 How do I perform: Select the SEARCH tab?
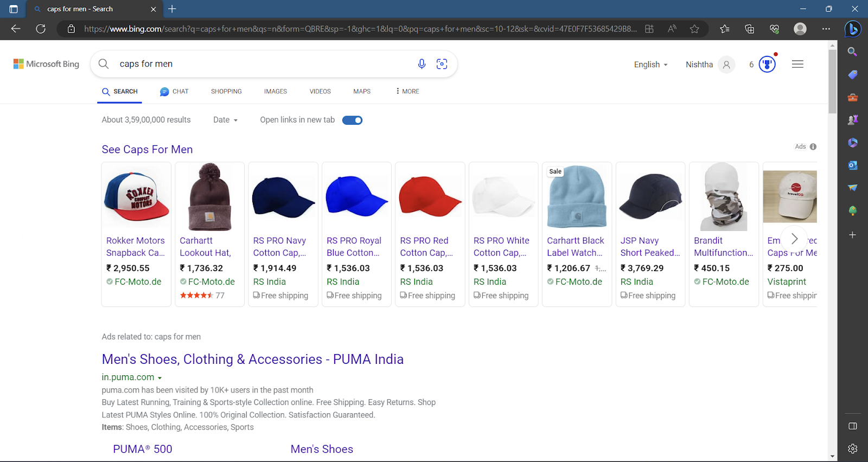point(120,92)
